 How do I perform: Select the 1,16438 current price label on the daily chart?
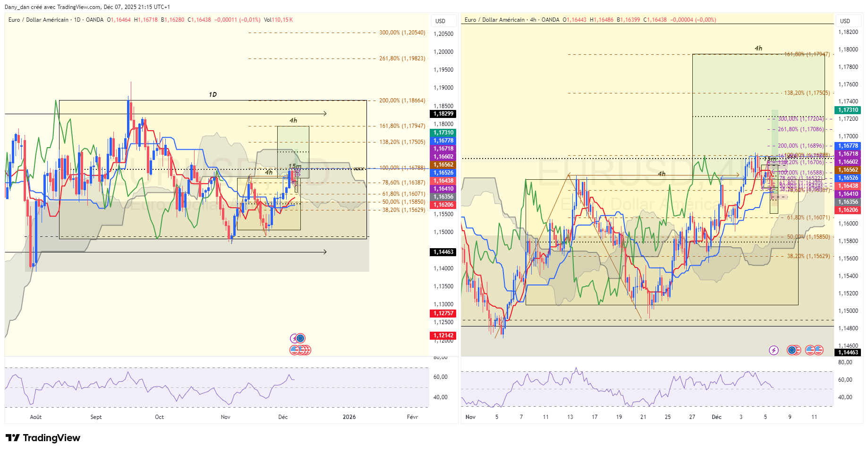443,181
